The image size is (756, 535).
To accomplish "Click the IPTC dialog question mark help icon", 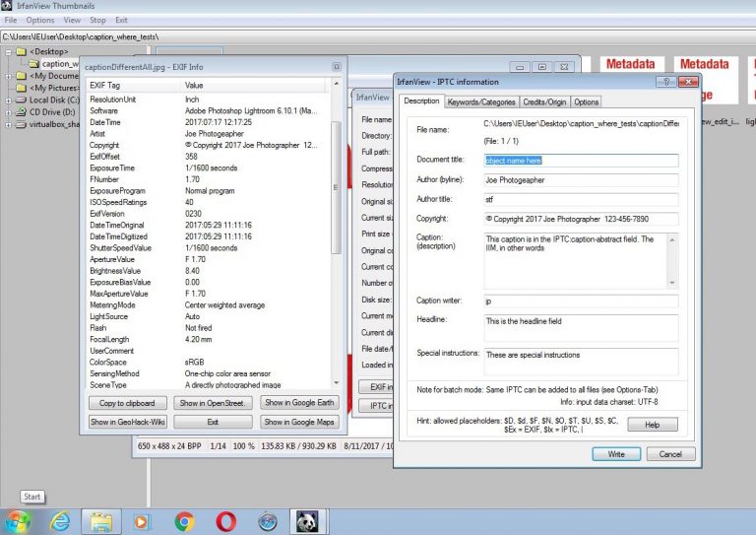I will pyautogui.click(x=664, y=82).
